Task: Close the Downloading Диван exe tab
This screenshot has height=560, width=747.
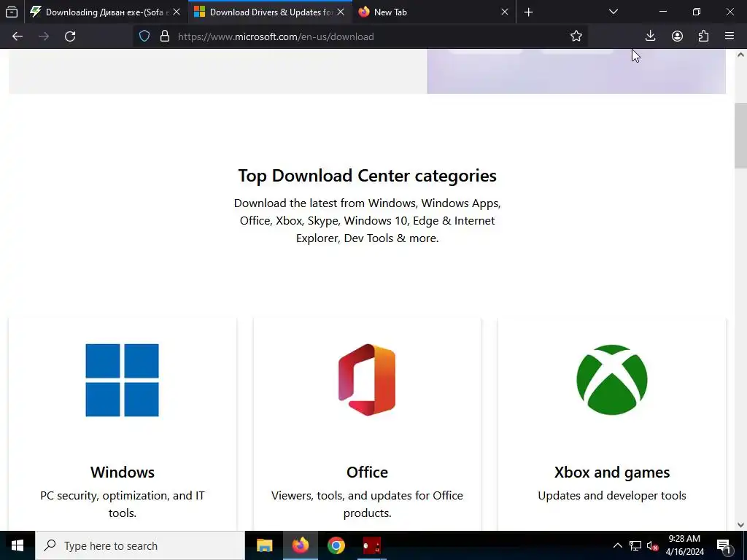Action: tap(177, 12)
